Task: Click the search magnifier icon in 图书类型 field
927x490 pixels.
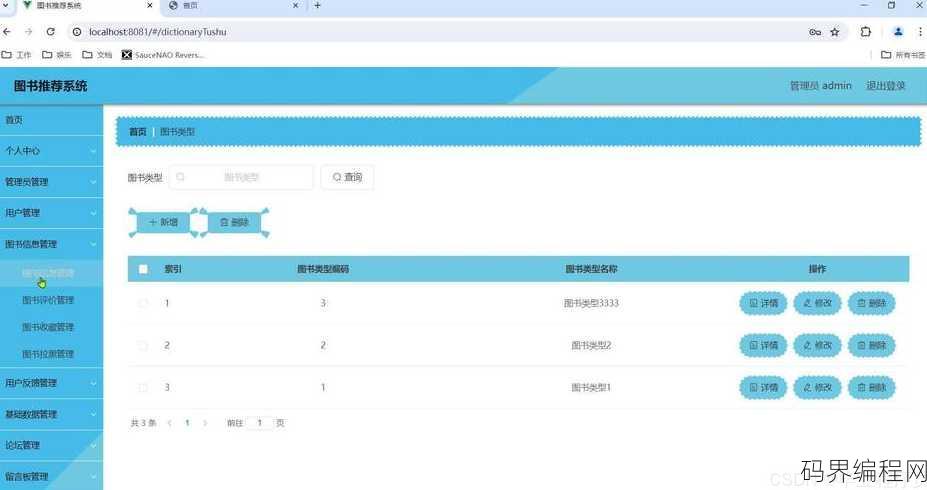Action: click(180, 177)
